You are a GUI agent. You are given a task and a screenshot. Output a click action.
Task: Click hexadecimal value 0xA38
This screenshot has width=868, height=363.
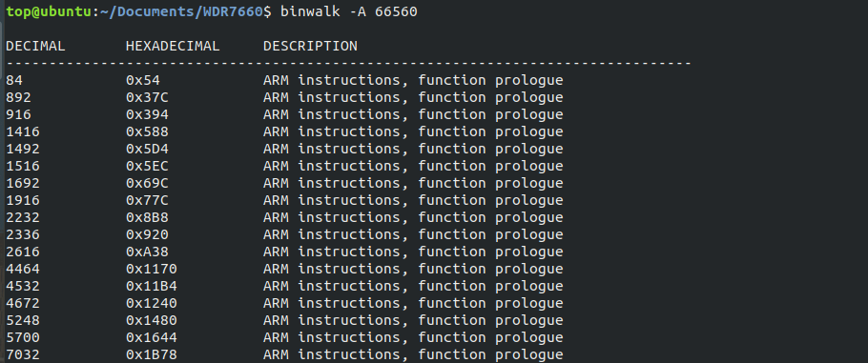pos(147,252)
